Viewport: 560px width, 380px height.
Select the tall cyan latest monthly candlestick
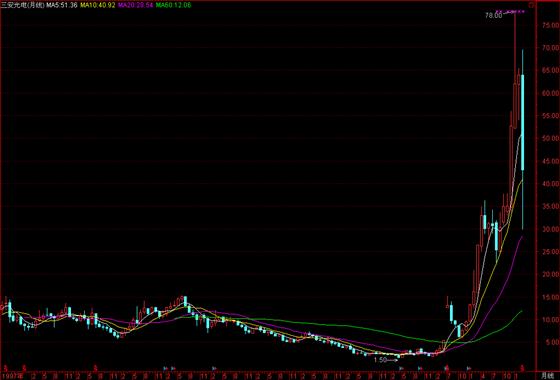(522, 139)
